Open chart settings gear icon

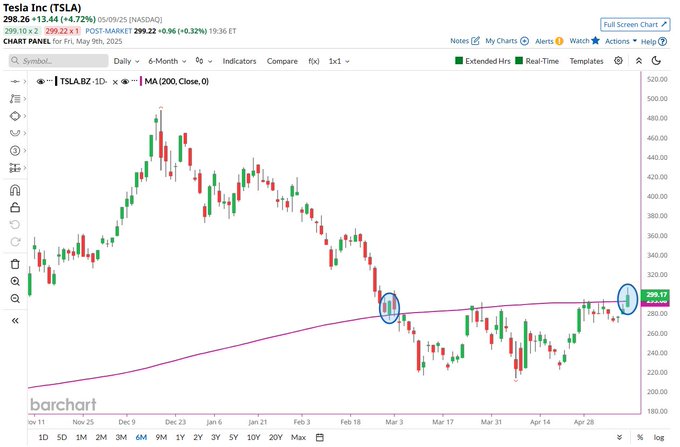coord(618,61)
